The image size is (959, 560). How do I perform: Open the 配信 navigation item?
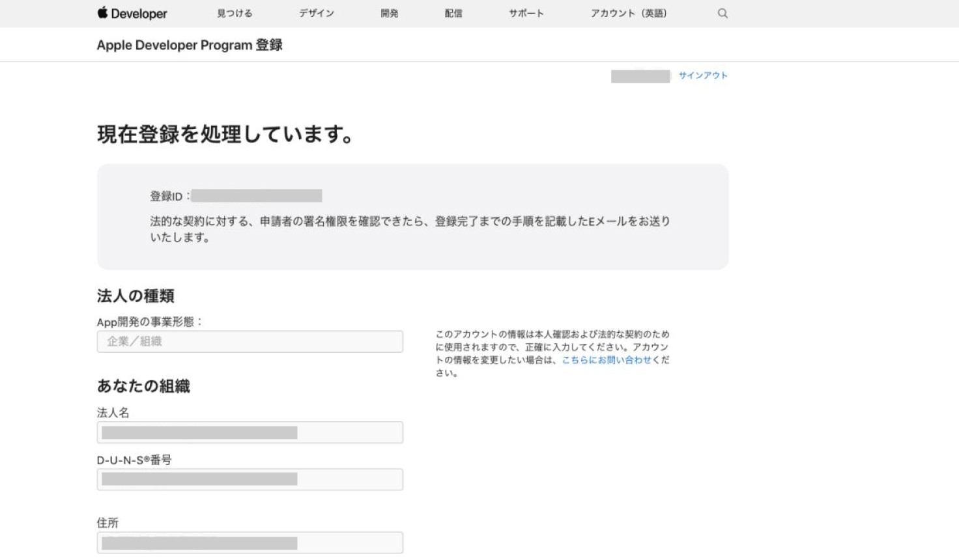pos(453,13)
